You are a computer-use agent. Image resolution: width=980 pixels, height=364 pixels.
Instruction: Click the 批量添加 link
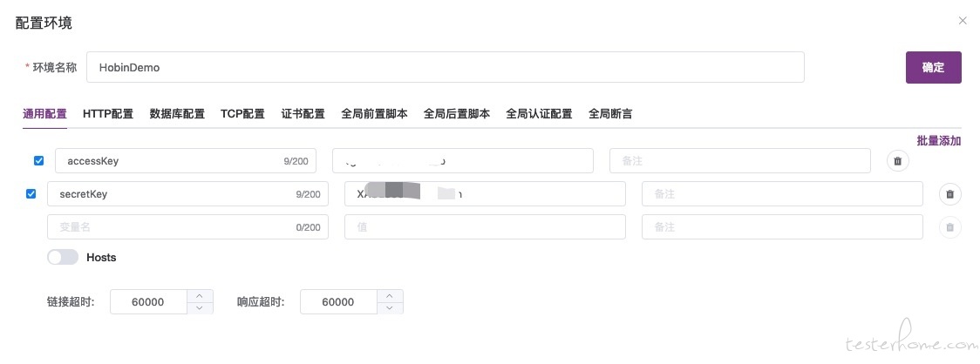pyautogui.click(x=939, y=141)
